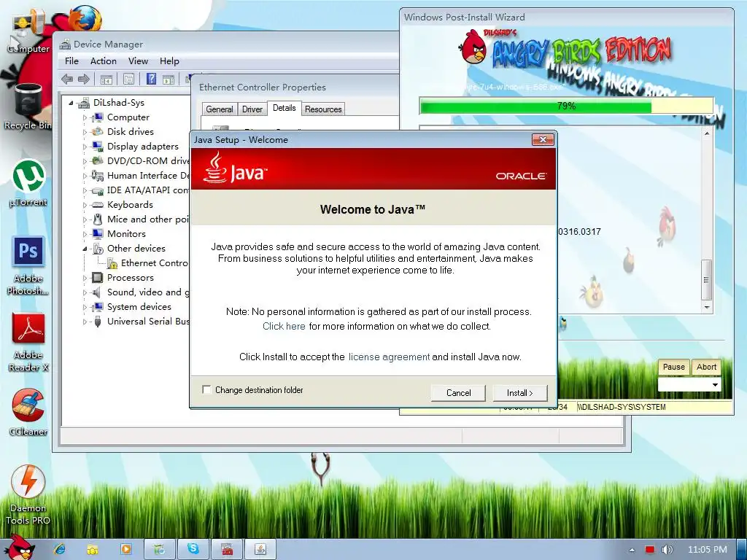Close the Java Setup dialog
Image resolution: width=747 pixels, height=560 pixels.
tap(543, 139)
